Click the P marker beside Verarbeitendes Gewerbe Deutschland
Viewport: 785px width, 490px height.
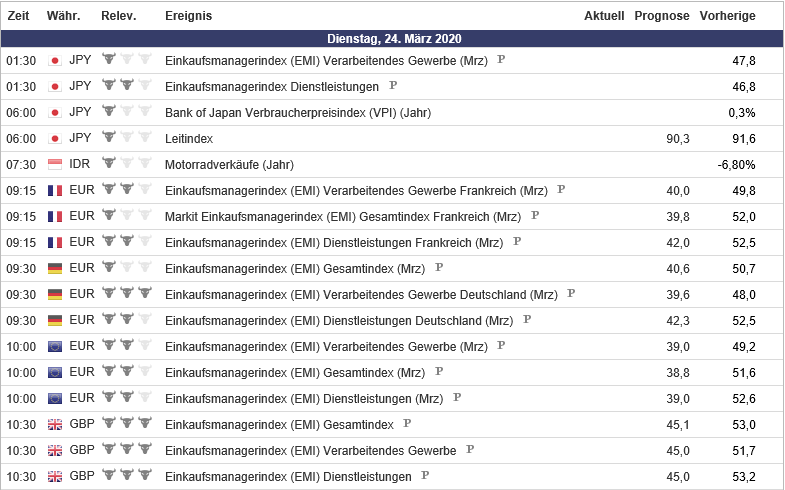tap(571, 293)
